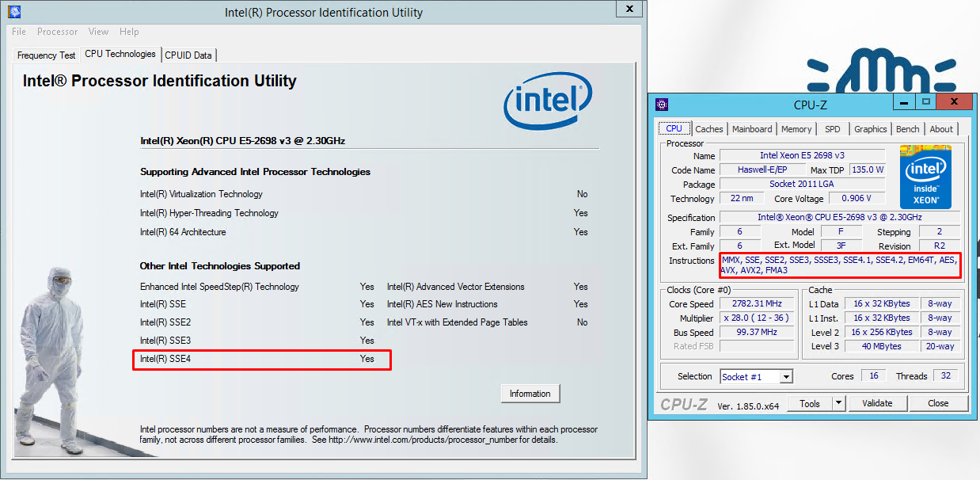This screenshot has height=480, width=980.
Task: Click the CPU-Z title bar app icon
Action: coord(662,104)
